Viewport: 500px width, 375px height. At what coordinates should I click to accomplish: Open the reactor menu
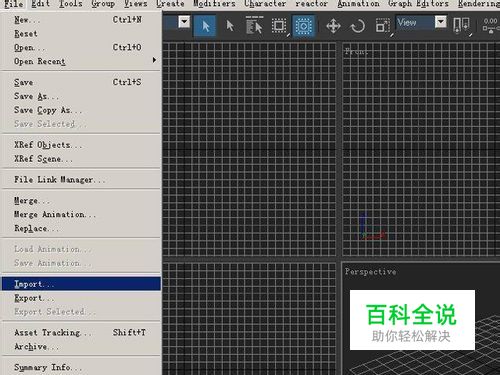pos(311,4)
